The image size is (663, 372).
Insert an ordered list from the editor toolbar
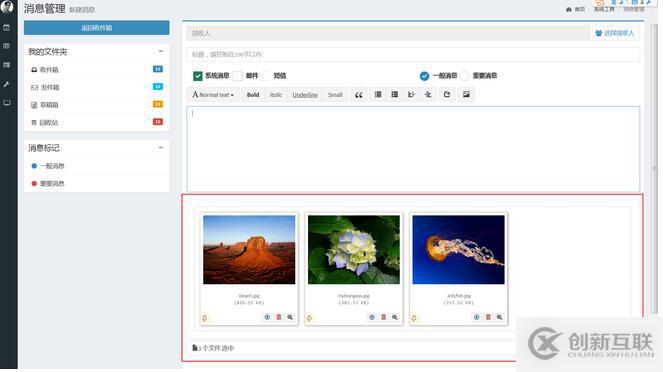(x=395, y=95)
